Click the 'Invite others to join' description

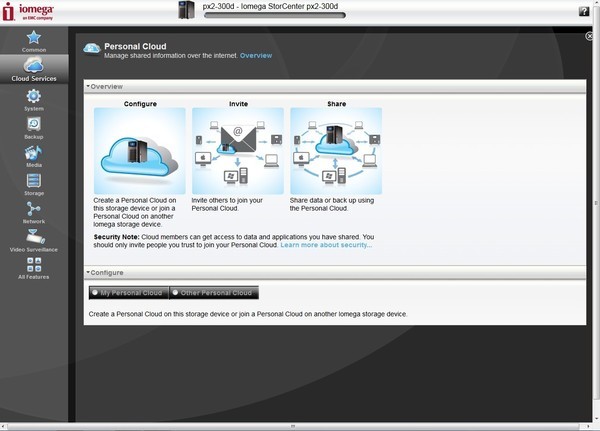pyautogui.click(x=227, y=204)
